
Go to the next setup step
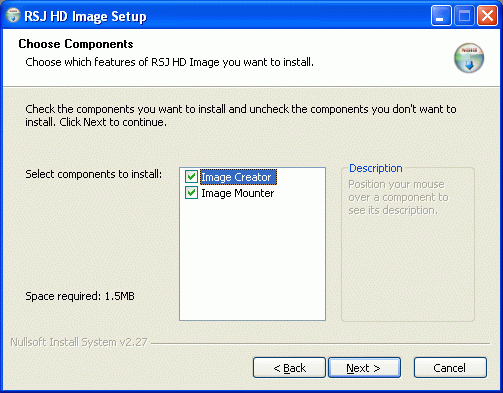pos(364,368)
